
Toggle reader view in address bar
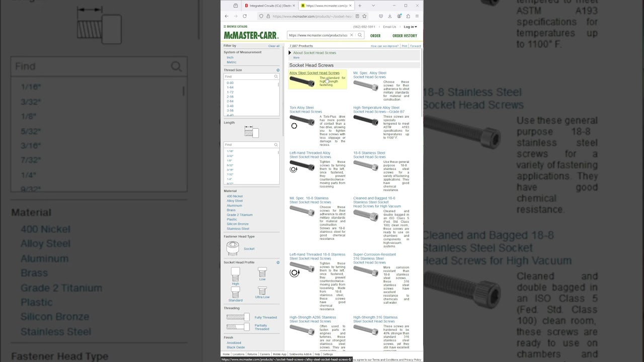pyautogui.click(x=357, y=16)
